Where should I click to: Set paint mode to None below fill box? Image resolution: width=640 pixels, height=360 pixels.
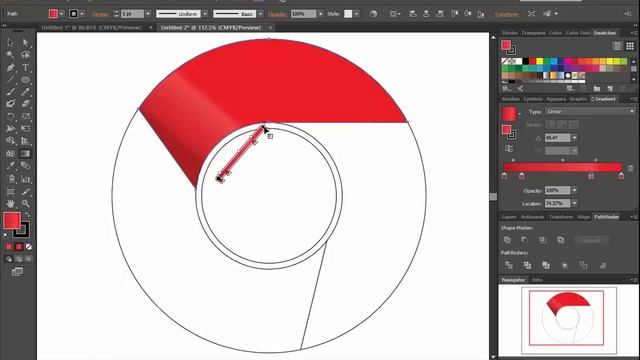click(29, 247)
